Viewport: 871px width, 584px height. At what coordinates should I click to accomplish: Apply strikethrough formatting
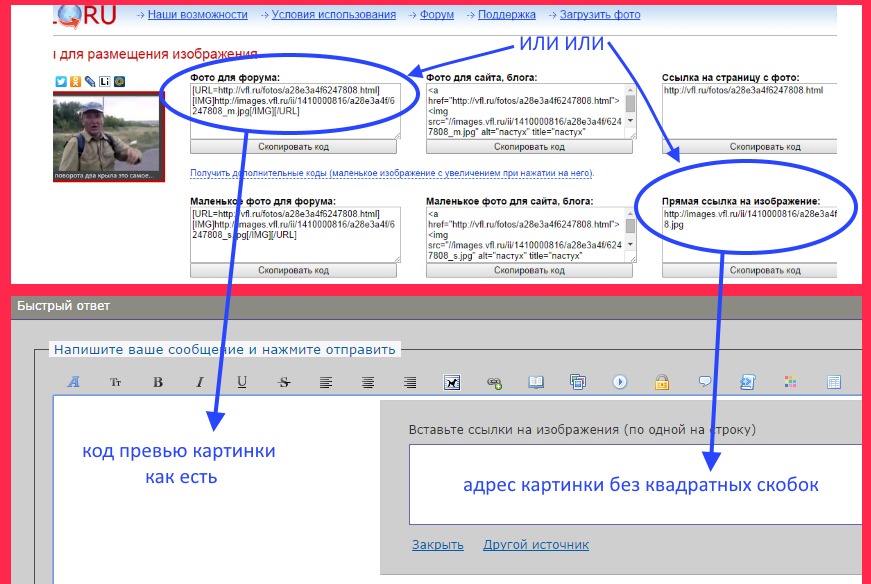tap(284, 382)
